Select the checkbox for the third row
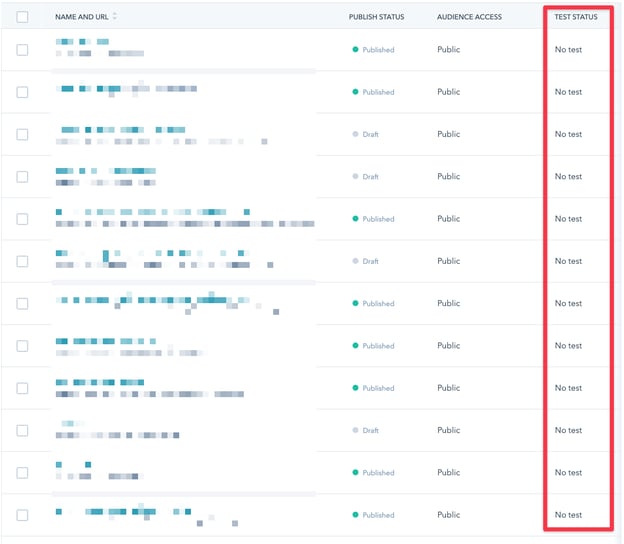 (23, 134)
